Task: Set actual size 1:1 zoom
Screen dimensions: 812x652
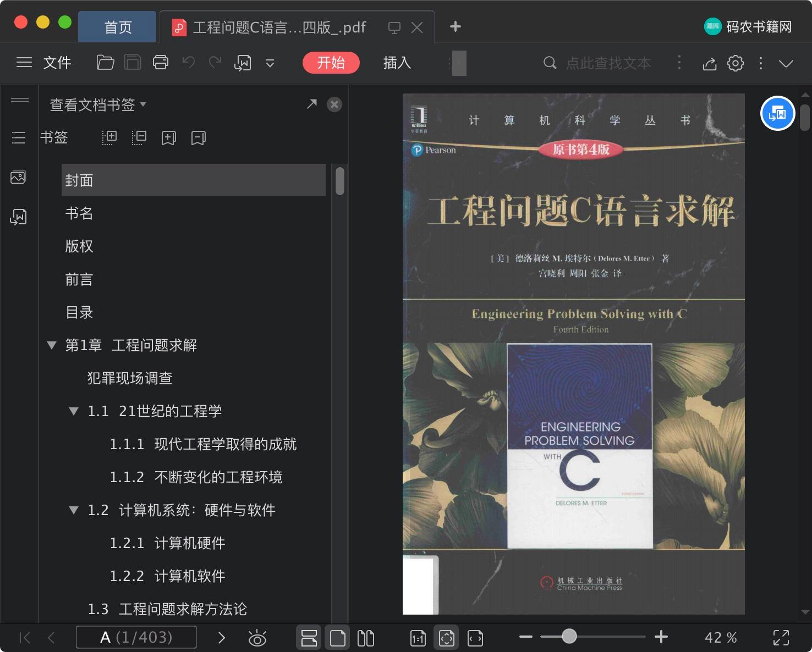Action: click(x=418, y=638)
